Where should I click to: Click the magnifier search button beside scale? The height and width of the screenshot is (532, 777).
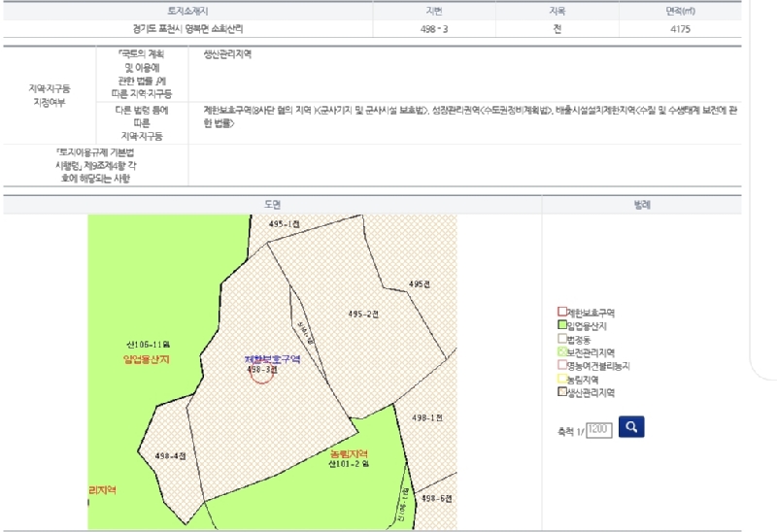click(x=630, y=427)
